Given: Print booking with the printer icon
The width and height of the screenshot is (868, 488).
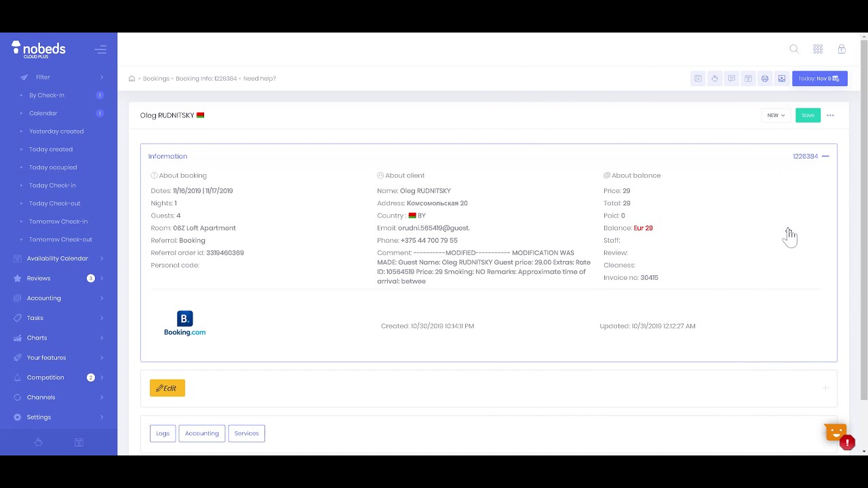Looking at the screenshot, I should (765, 79).
